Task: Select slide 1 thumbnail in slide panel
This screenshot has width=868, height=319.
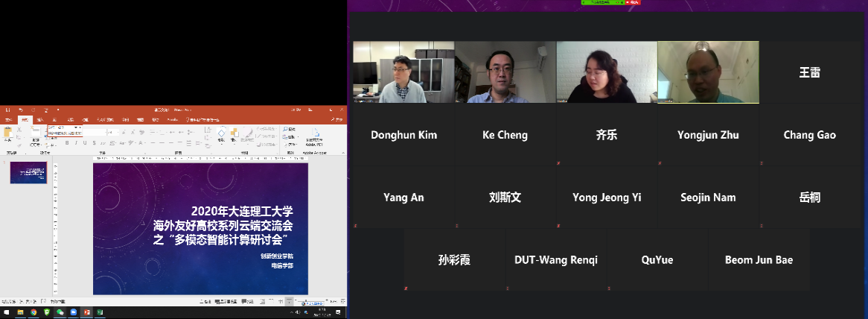Action: 28,173
